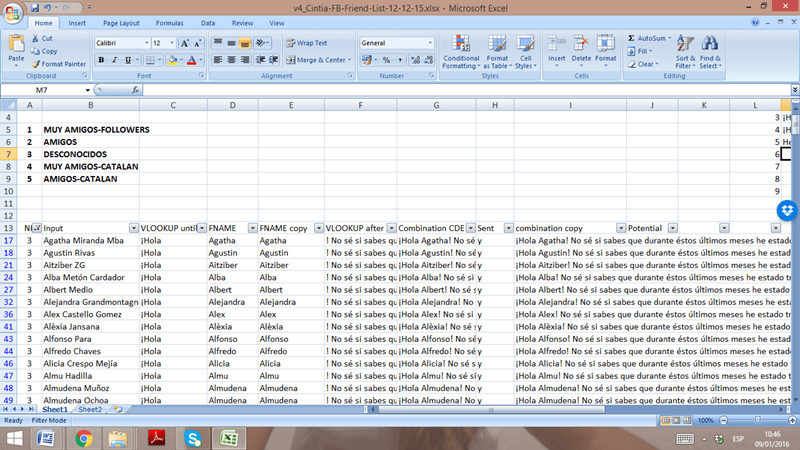Click the Office button logo
800x450 pixels.
[x=11, y=9]
